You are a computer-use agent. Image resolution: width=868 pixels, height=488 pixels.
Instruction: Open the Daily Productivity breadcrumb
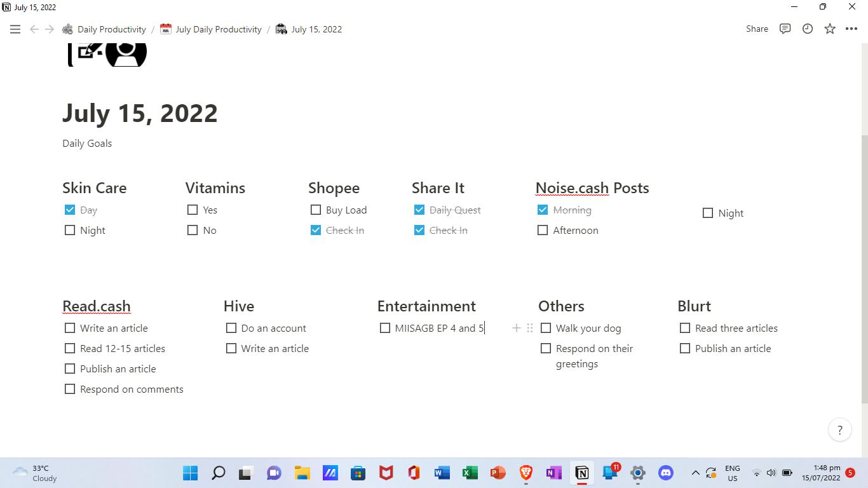pos(104,29)
